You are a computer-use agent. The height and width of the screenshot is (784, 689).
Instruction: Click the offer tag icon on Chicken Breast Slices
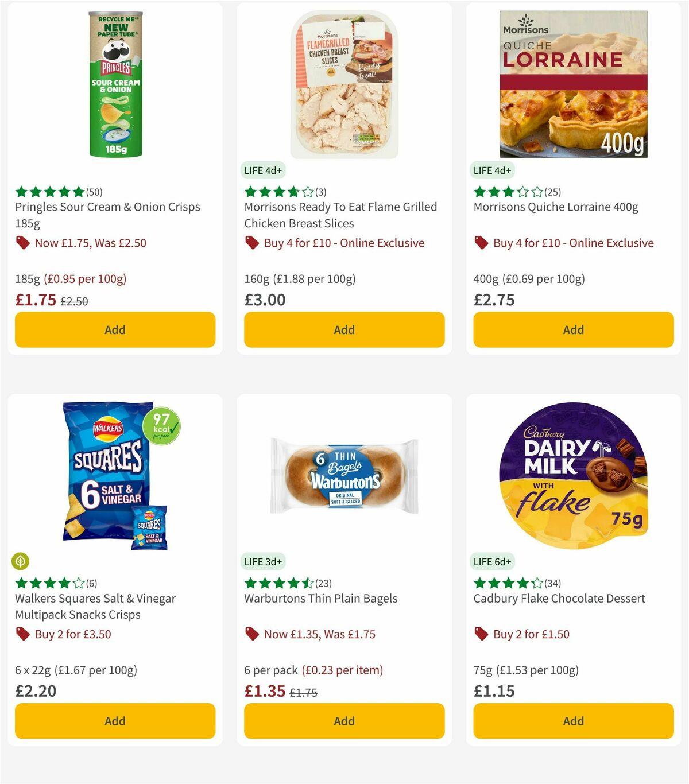pyautogui.click(x=251, y=243)
